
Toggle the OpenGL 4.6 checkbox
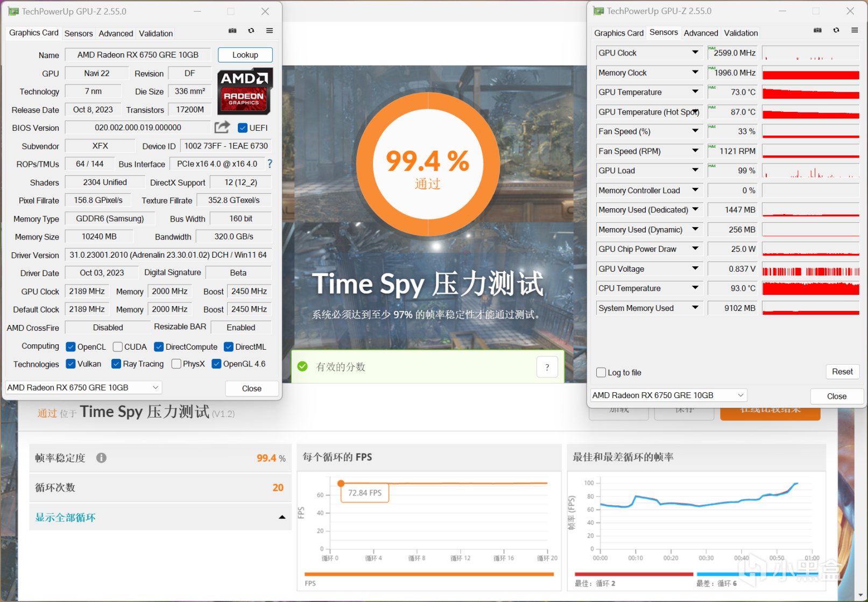coord(216,364)
